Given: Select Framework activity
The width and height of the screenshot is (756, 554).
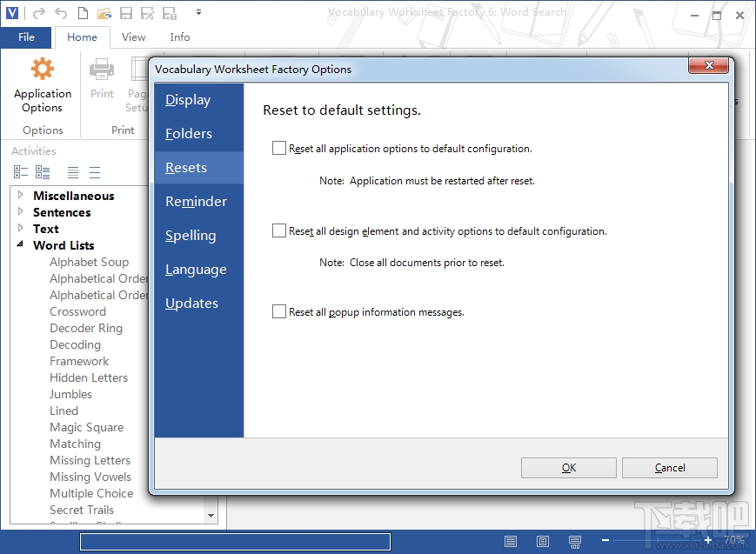Looking at the screenshot, I should [79, 361].
